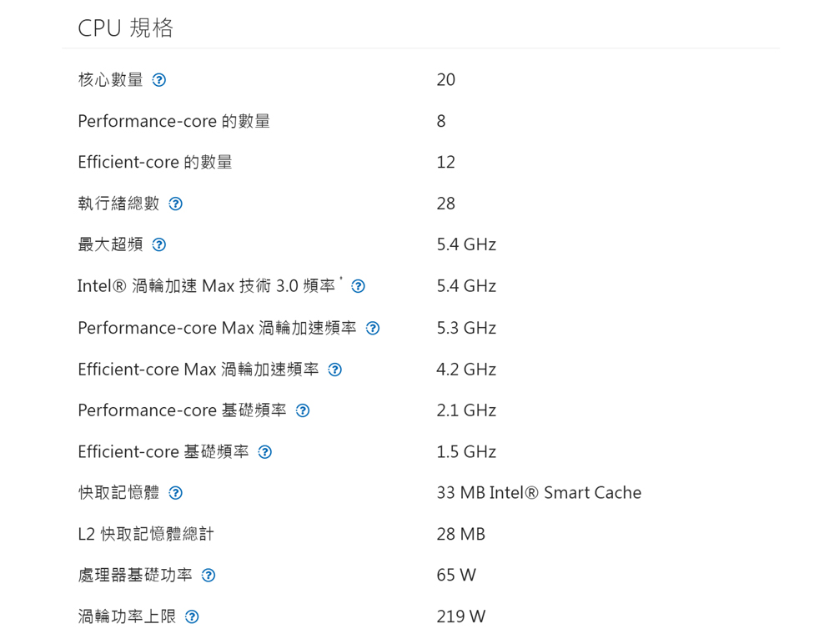Open help icon for Efficient-core 基礎頻率
834x644 pixels.
264,452
